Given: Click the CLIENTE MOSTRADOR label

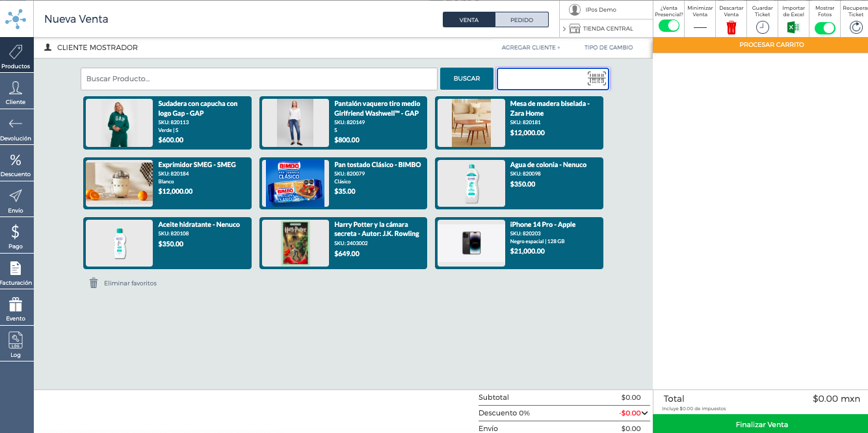Looking at the screenshot, I should coord(98,47).
